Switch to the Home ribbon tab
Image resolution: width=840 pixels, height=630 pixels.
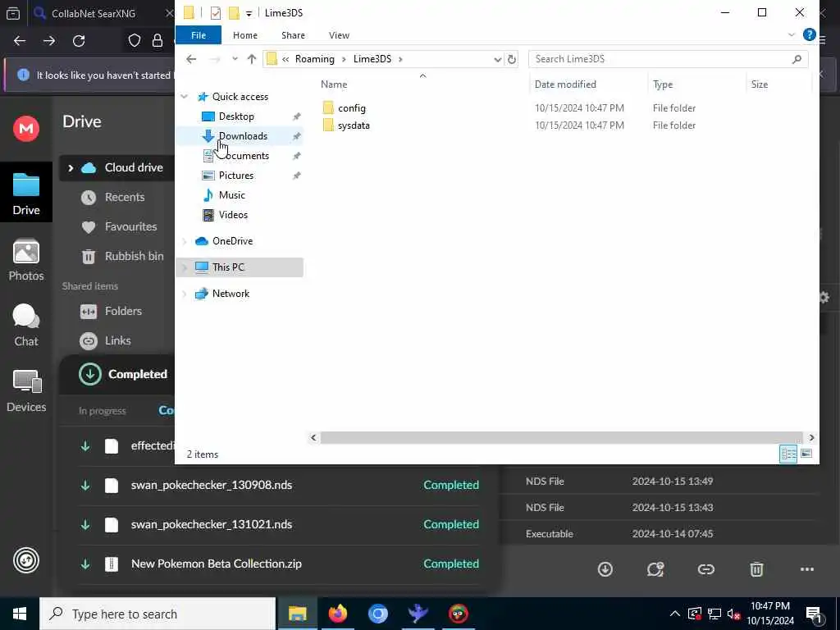244,35
